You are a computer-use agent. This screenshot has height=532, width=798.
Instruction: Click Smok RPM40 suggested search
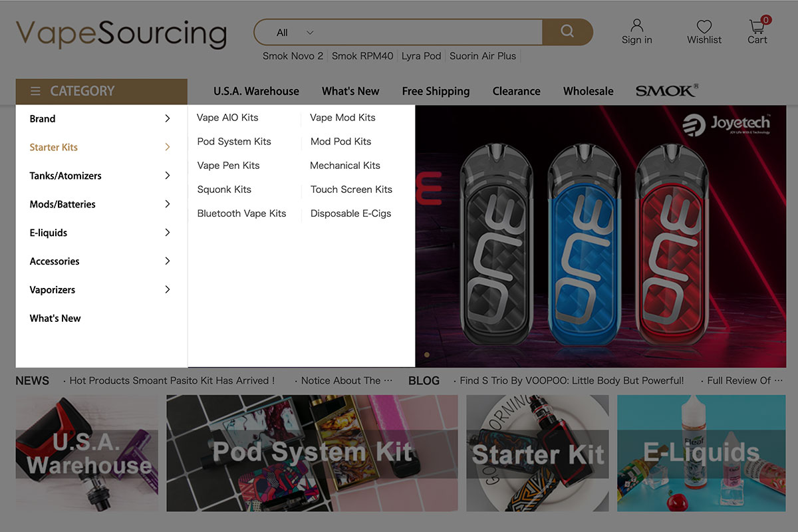[362, 56]
